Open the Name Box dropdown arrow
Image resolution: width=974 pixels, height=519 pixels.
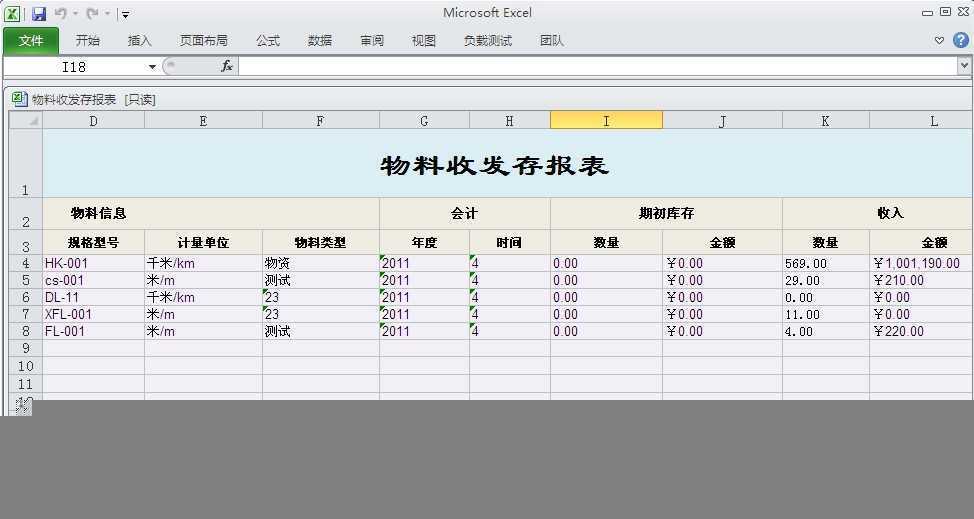(152, 66)
